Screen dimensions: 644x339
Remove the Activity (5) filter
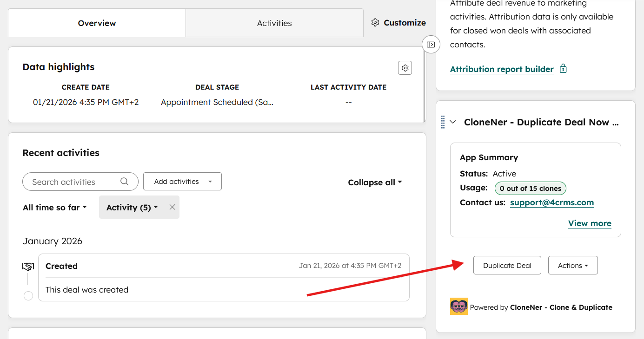point(172,207)
